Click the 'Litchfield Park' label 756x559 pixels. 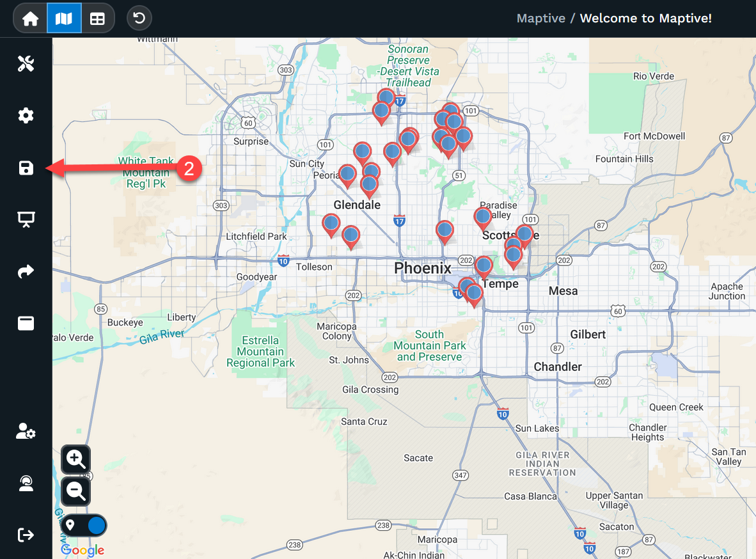(256, 237)
